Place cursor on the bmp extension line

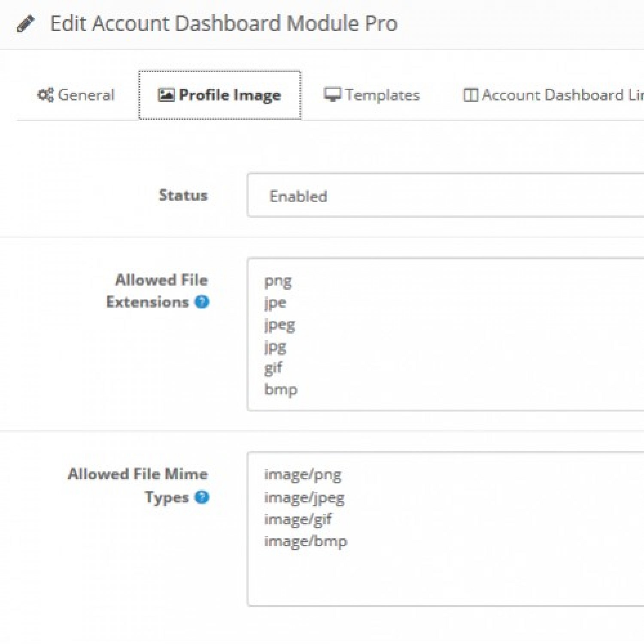tap(281, 389)
